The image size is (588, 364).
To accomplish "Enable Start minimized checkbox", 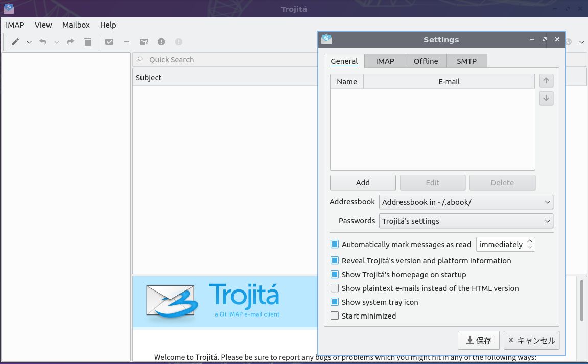I will tap(335, 316).
